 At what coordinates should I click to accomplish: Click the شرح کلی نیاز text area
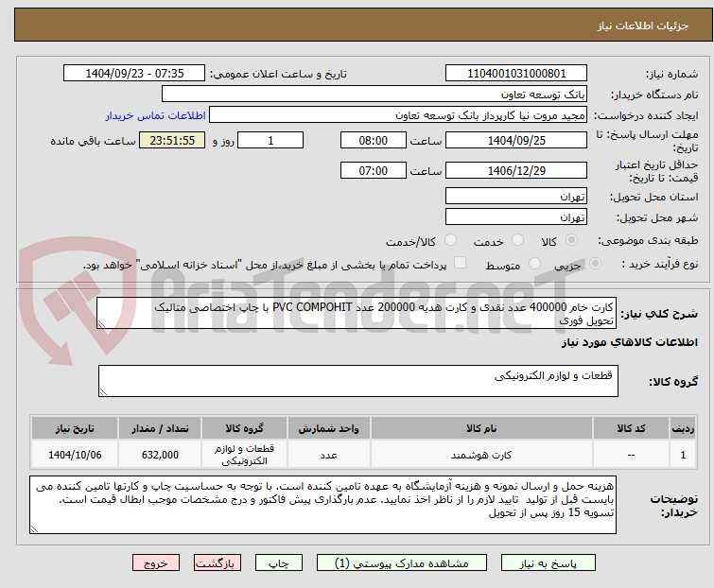point(357,313)
